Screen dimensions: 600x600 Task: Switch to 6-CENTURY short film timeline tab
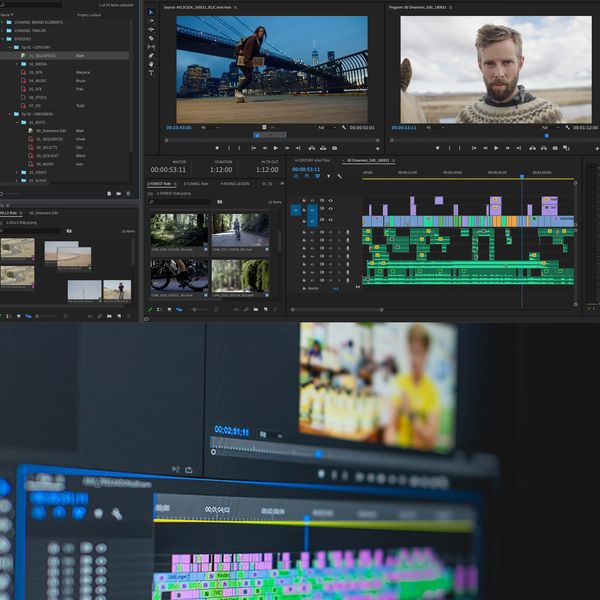312,160
